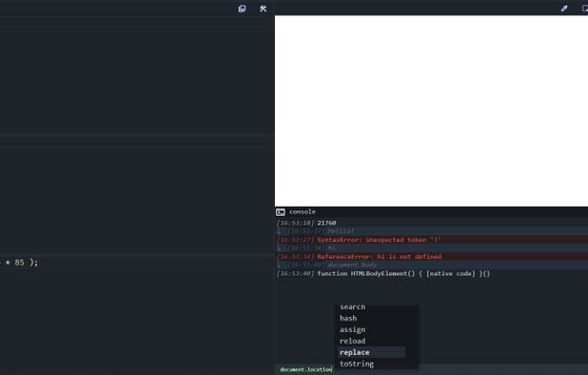Choose 'reload' from the autocomplete list
This screenshot has width=588, height=375.
[352, 341]
